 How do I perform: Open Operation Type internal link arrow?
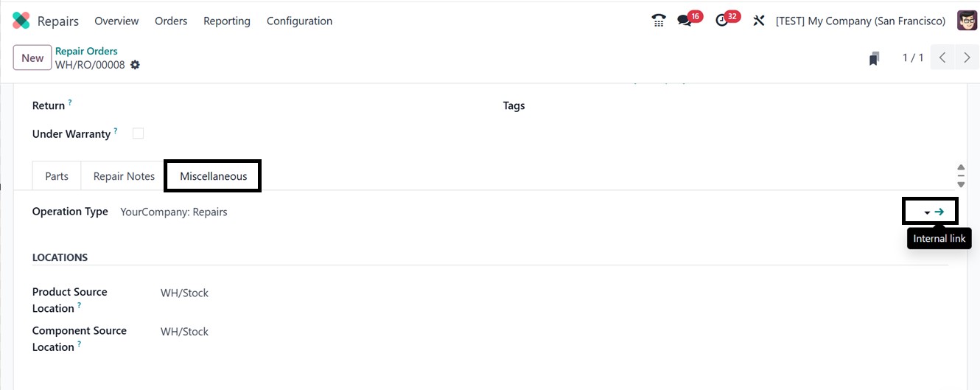click(x=939, y=212)
